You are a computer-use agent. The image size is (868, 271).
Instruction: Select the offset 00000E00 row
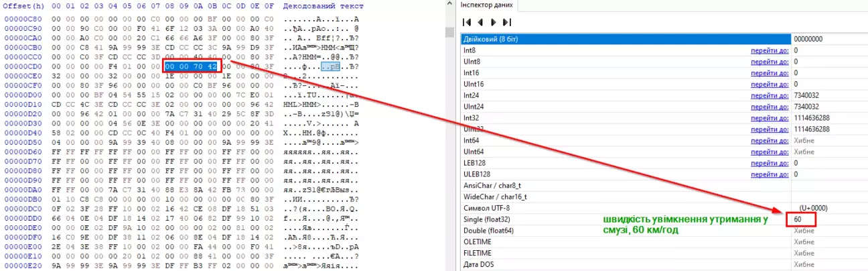coord(24,247)
